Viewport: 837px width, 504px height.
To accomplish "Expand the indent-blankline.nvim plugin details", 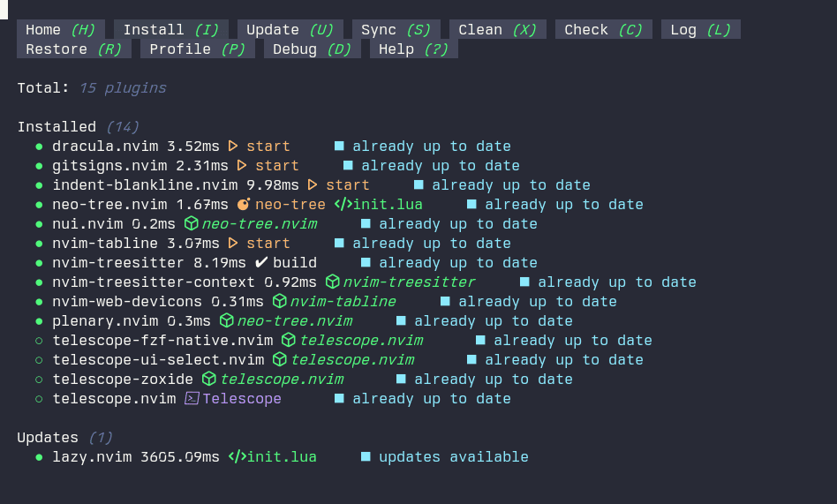I will 145,185.
